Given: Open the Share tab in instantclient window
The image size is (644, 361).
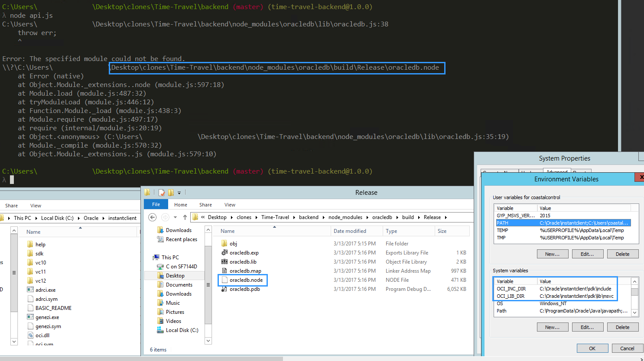Looking at the screenshot, I should 12,206.
